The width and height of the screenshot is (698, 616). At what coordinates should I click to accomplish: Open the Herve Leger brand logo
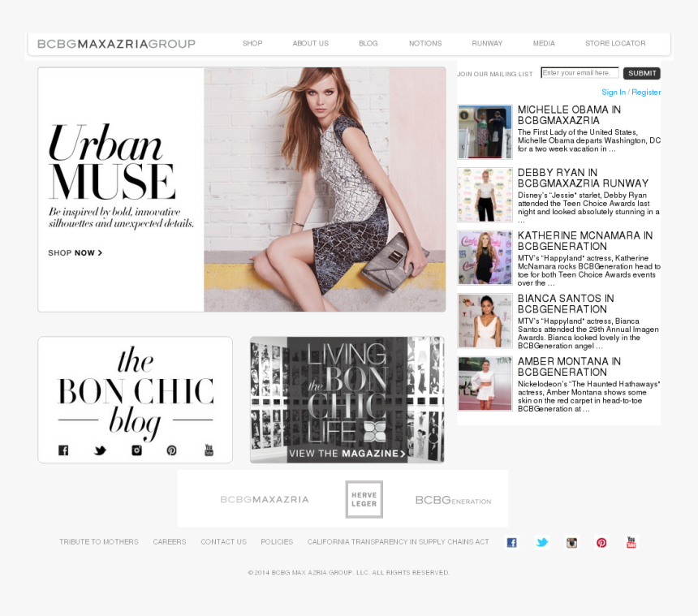[364, 499]
